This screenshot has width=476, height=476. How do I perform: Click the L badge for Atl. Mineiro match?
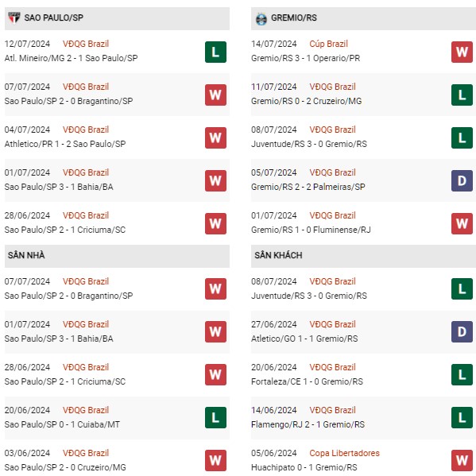point(215,52)
